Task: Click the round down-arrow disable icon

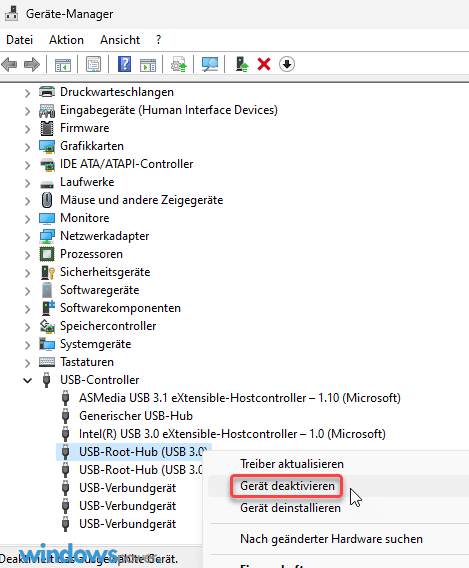Action: click(x=287, y=64)
